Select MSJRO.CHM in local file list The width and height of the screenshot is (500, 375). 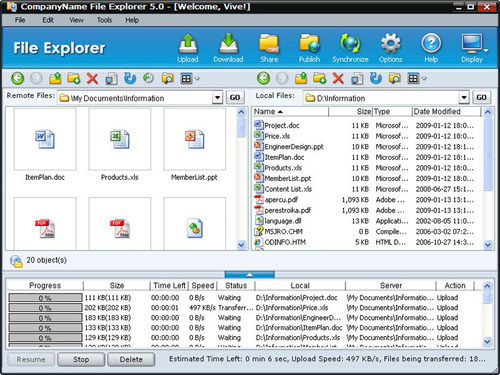[x=278, y=232]
